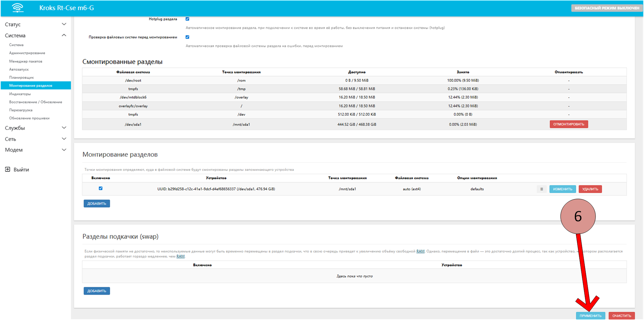Open Менеджер пакетов in the sidebar
The image size is (644, 320).
[26, 61]
